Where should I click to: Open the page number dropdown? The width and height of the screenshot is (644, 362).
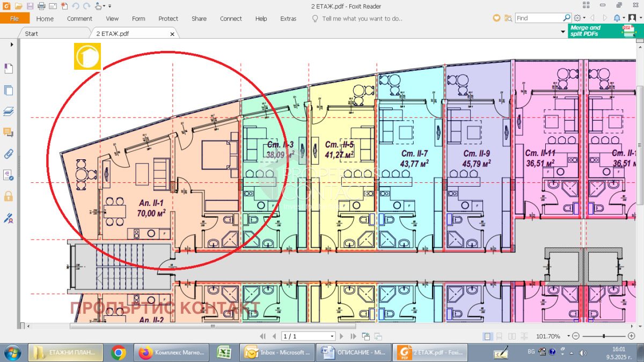click(x=332, y=336)
